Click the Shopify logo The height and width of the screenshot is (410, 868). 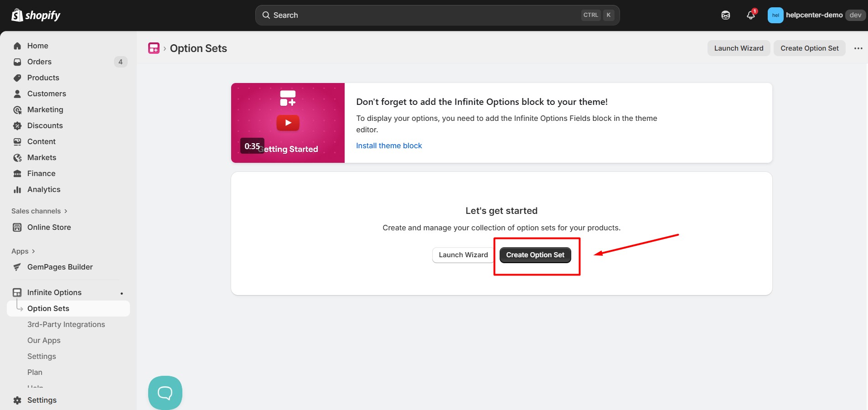click(36, 15)
